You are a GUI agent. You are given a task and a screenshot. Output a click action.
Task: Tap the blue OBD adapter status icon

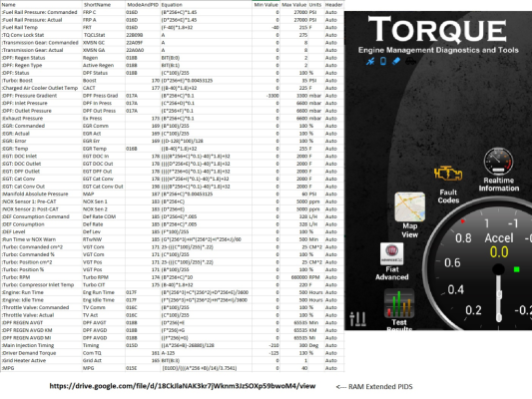pyautogui.click(x=396, y=61)
